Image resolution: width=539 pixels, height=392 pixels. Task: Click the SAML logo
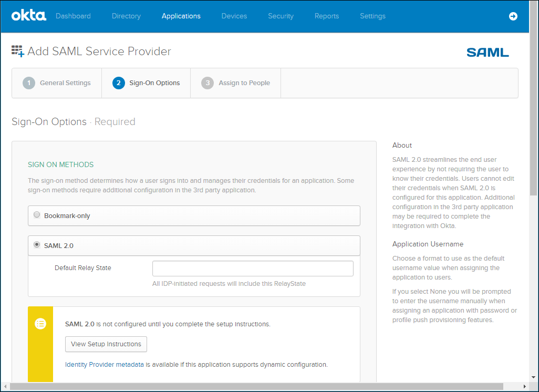(488, 52)
